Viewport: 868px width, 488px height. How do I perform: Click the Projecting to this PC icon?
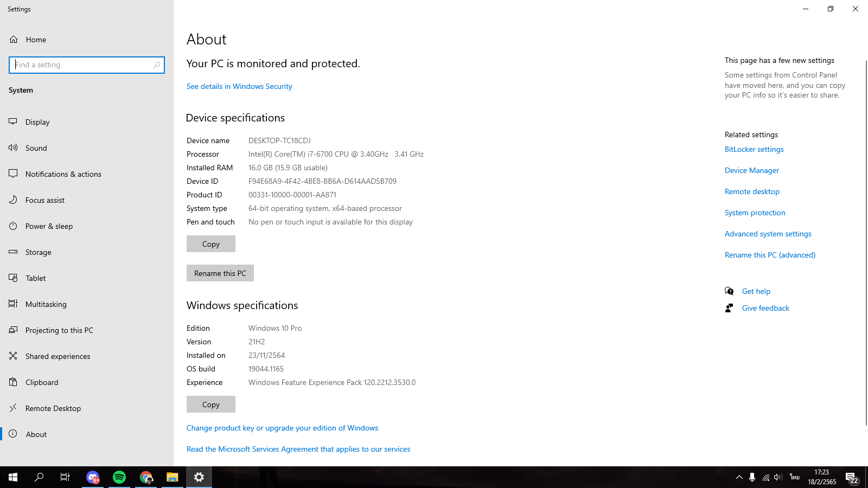(13, 330)
